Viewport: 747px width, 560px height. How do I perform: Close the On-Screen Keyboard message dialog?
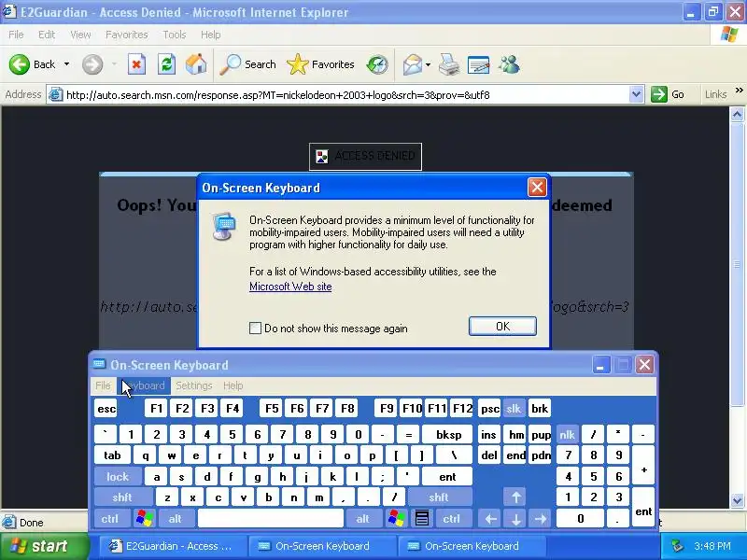point(537,188)
